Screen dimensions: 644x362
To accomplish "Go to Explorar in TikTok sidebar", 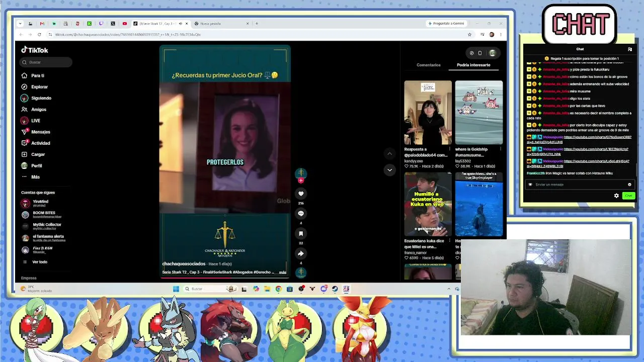I will 34,87.
